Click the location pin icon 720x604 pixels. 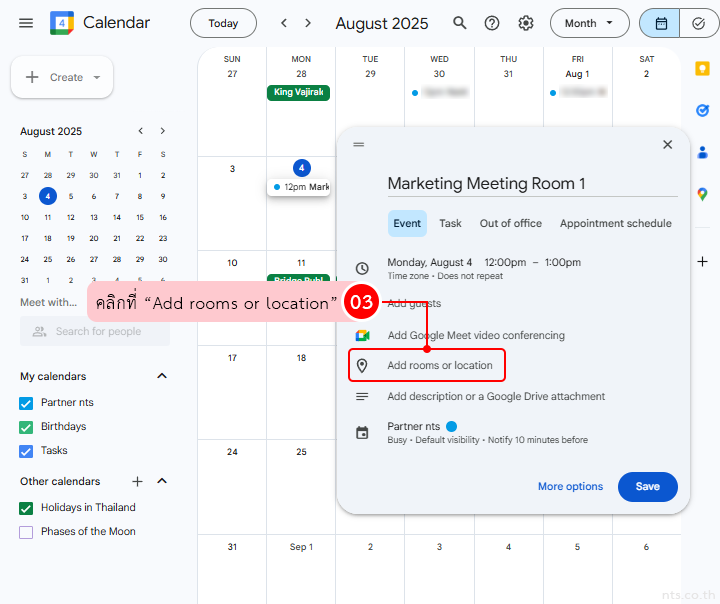[362, 366]
